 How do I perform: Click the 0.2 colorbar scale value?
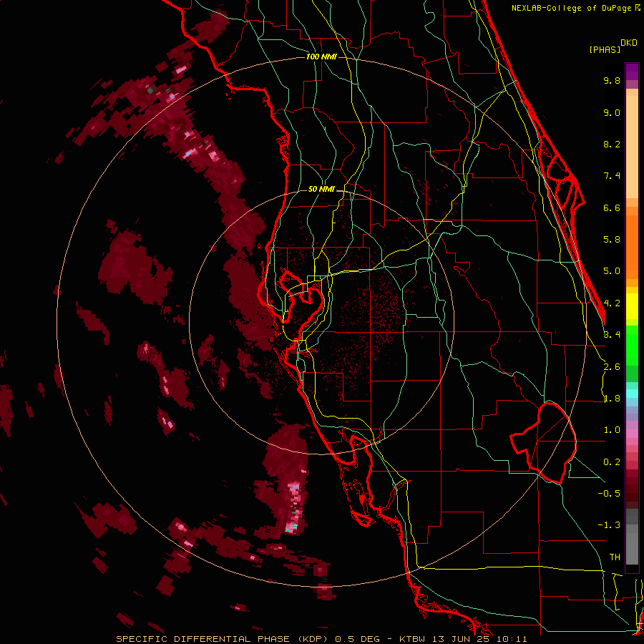click(x=612, y=462)
